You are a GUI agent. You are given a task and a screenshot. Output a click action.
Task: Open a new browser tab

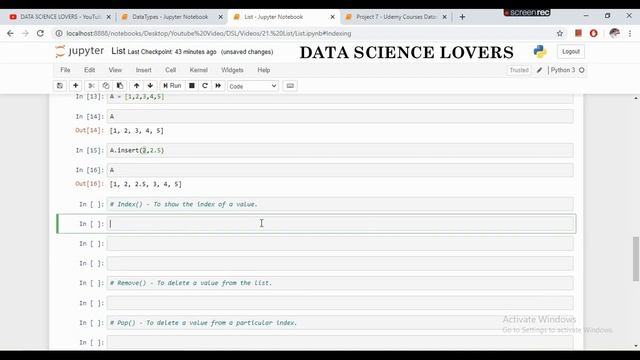(462, 17)
